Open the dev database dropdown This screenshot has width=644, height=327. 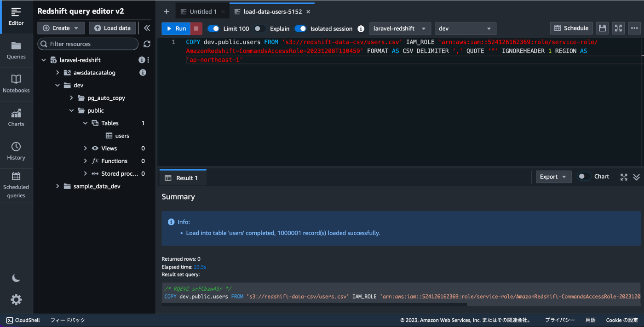[466, 29]
